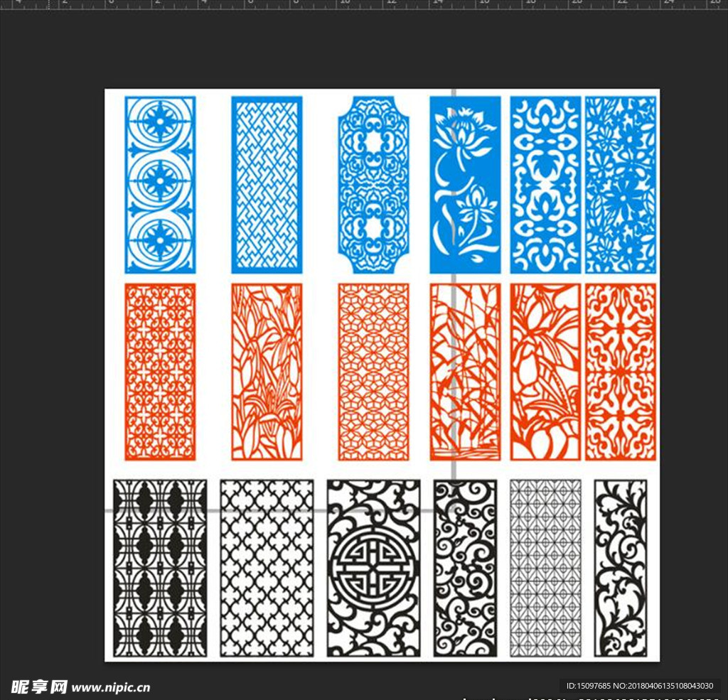Click the orange interlocking floral grid panel
The image size is (728, 700).
click(160, 372)
